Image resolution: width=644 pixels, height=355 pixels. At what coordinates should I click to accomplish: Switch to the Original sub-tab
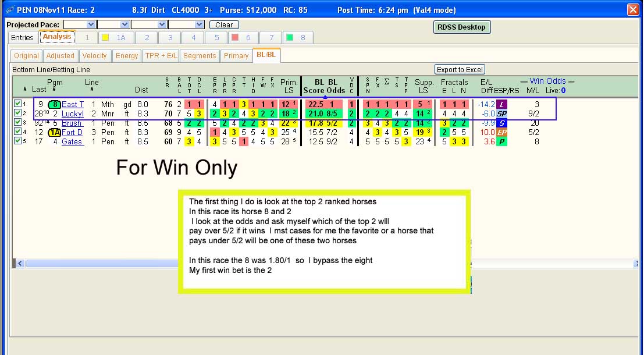(27, 55)
